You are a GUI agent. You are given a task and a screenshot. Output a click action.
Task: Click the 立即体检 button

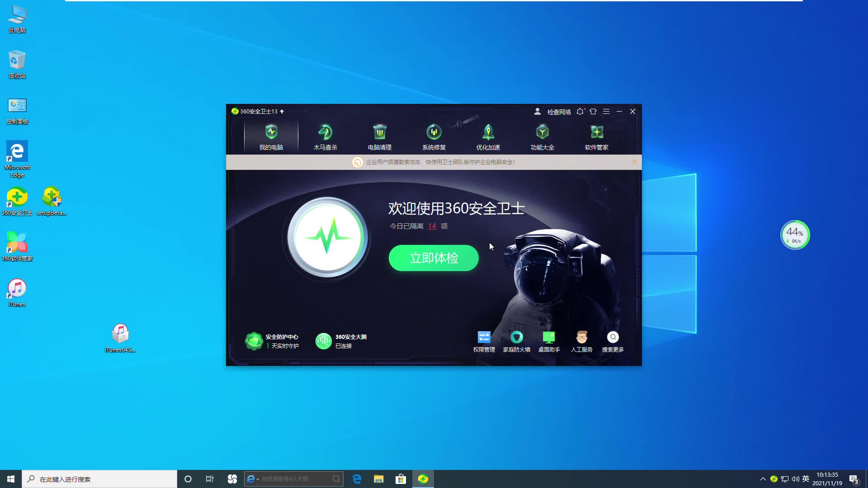click(434, 258)
